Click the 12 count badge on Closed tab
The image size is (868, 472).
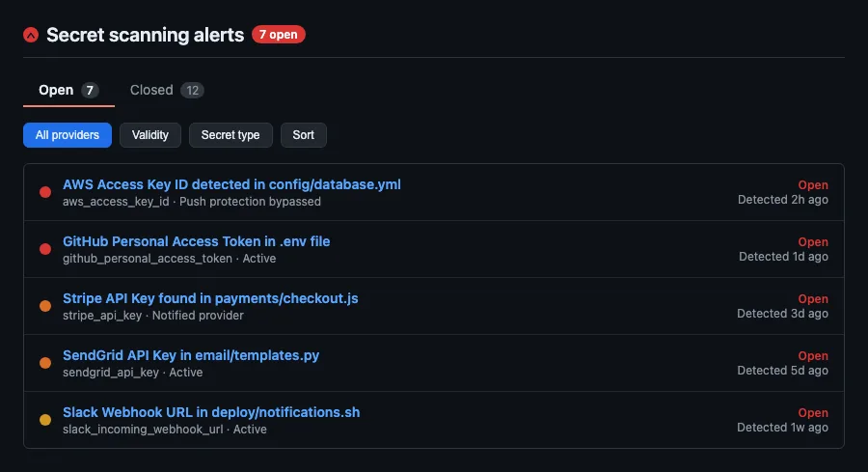192,91
